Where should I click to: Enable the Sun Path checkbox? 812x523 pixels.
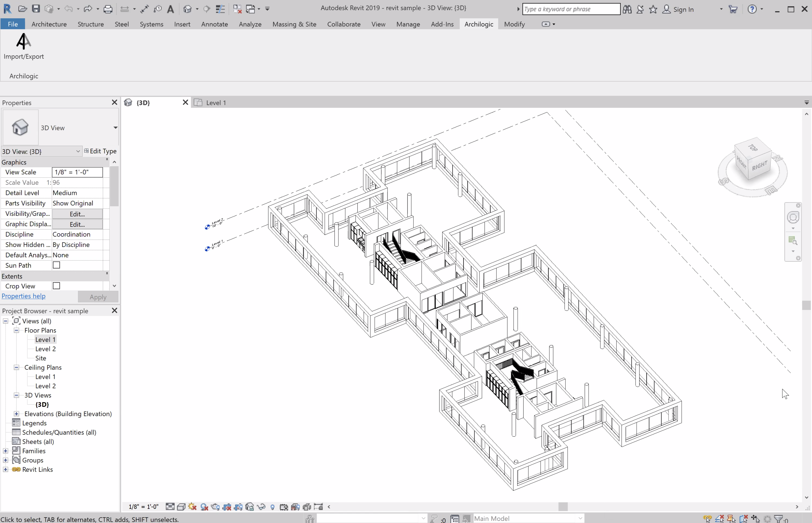pyautogui.click(x=56, y=265)
